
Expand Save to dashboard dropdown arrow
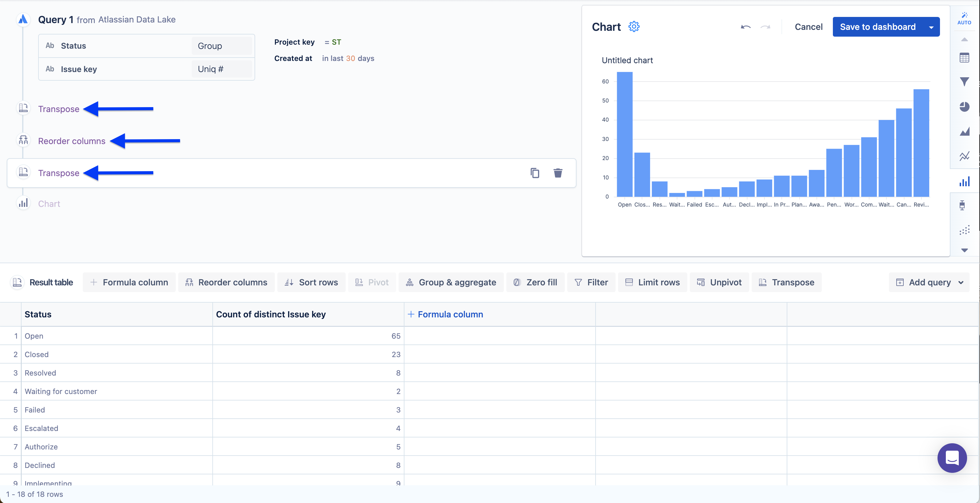coord(931,27)
